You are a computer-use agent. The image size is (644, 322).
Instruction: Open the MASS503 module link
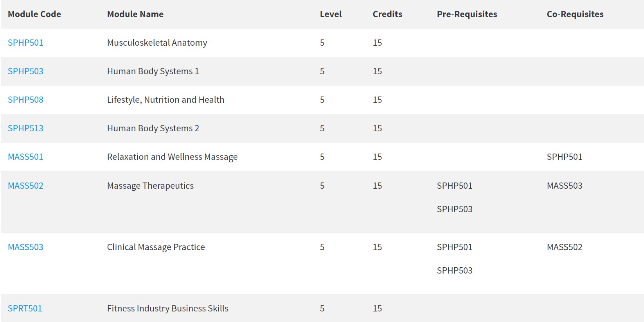pos(25,247)
